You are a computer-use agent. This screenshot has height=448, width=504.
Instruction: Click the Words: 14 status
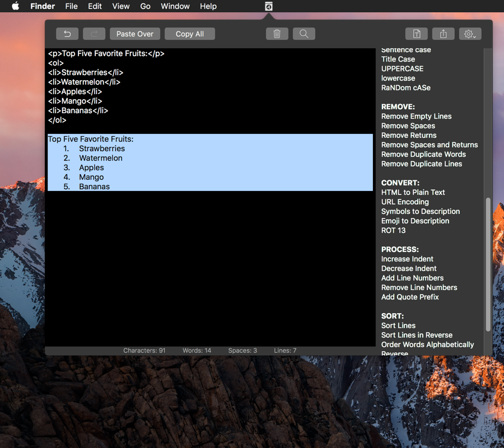click(x=197, y=351)
